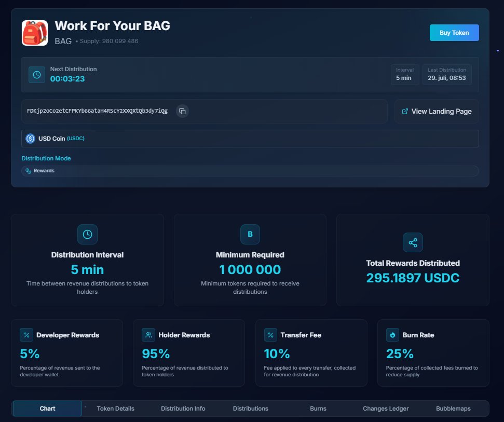Click the BAG backpack token logo
Image resolution: width=504 pixels, height=422 pixels.
click(34, 32)
